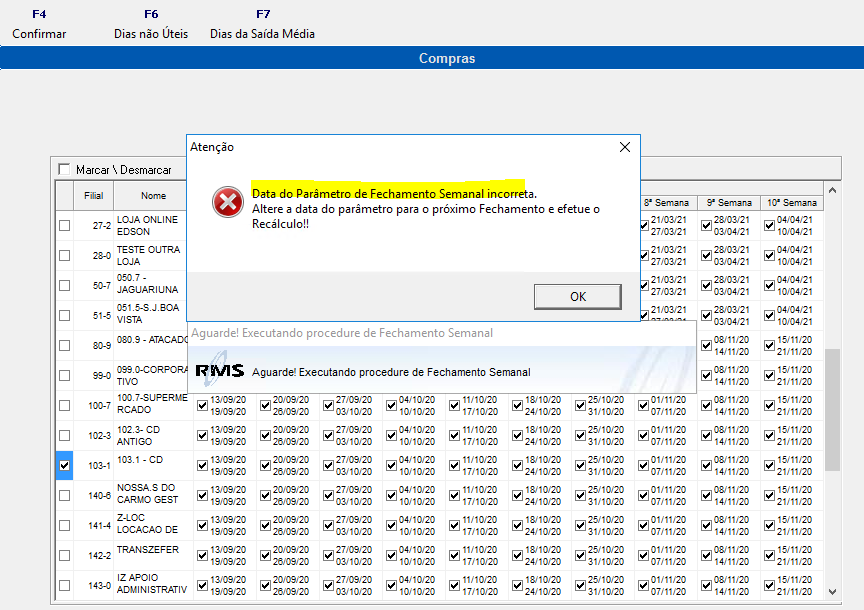This screenshot has height=610, width=864.
Task: Uncheck 11/10/20 week for filial 141-4
Action: (454, 526)
